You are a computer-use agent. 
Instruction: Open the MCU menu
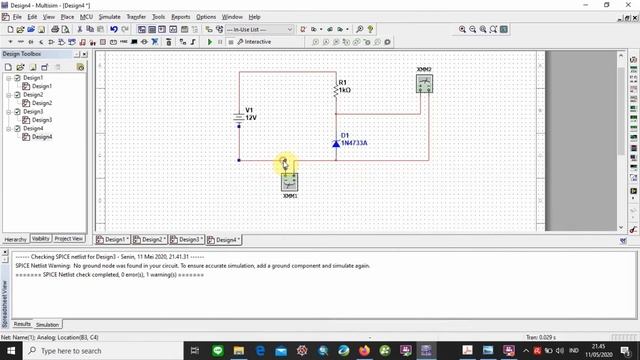(x=86, y=17)
